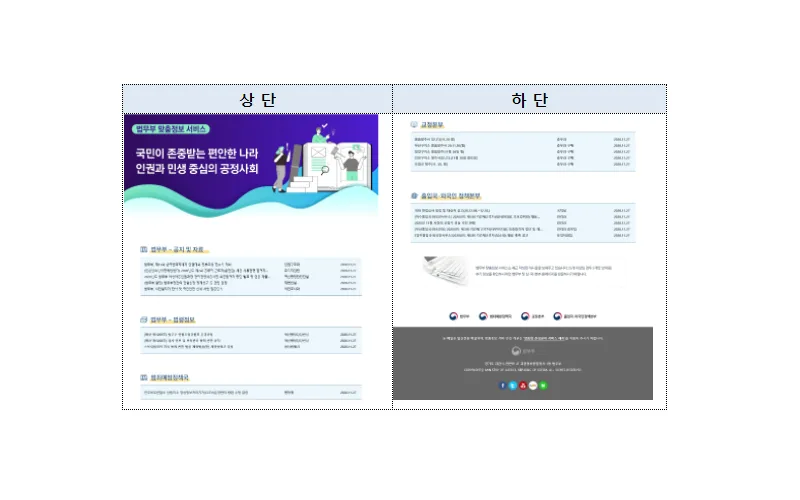Image resolution: width=800 pixels, height=500 pixels.
Task: Open the first entry in 법무부 - 법령정보 list
Action: (x=179, y=335)
